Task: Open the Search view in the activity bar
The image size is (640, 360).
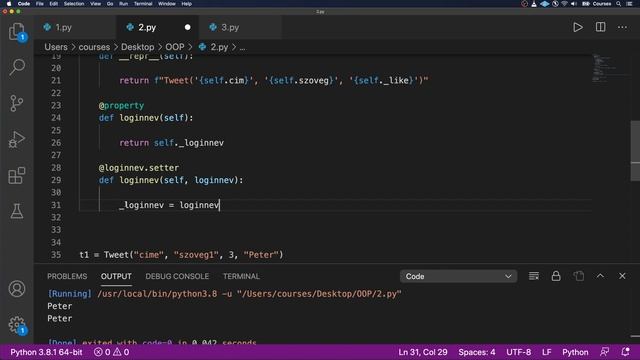Action: (17, 67)
